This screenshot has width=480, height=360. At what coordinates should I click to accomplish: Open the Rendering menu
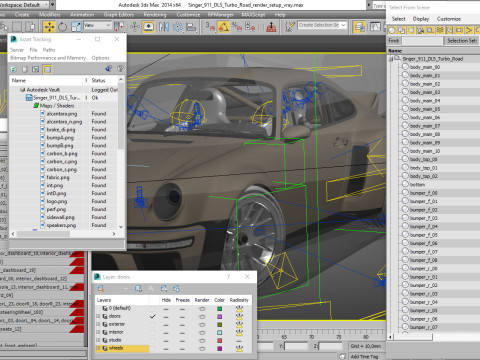[x=155, y=15]
